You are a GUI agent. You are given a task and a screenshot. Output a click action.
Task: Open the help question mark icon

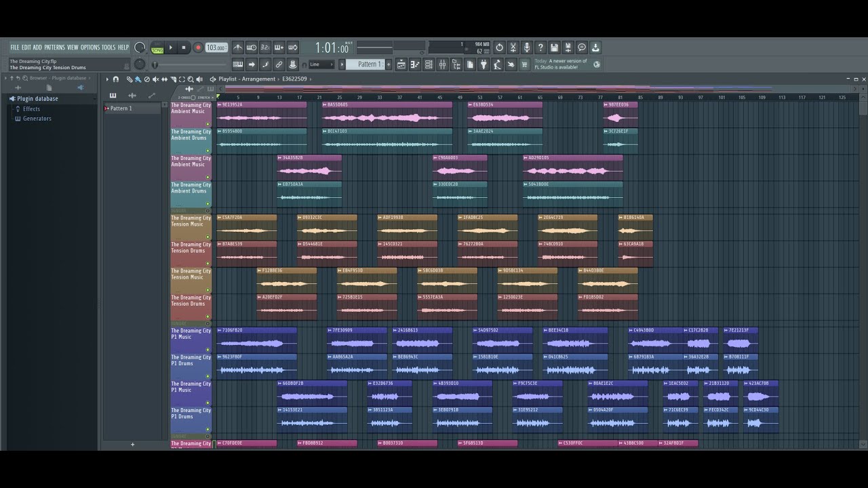(x=540, y=47)
